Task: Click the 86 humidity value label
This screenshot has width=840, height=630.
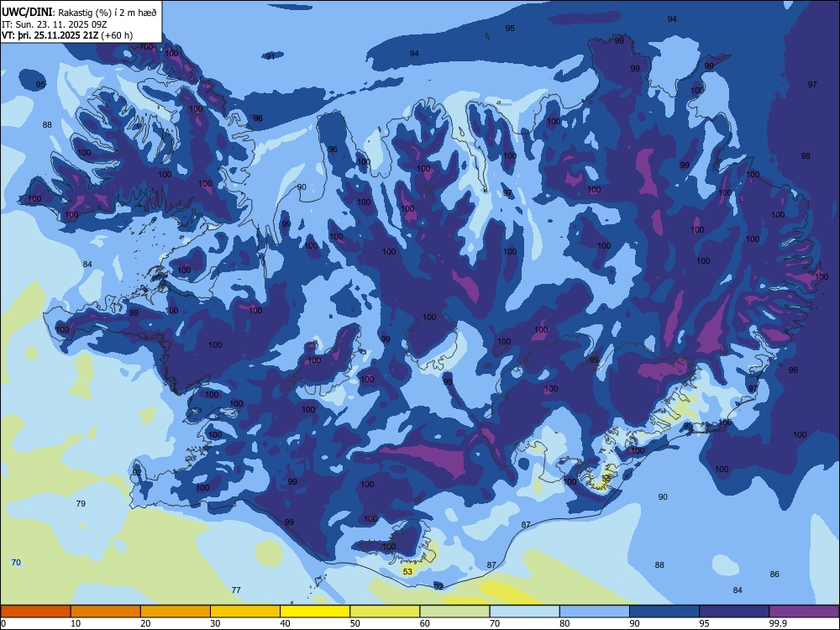Action: (x=774, y=575)
